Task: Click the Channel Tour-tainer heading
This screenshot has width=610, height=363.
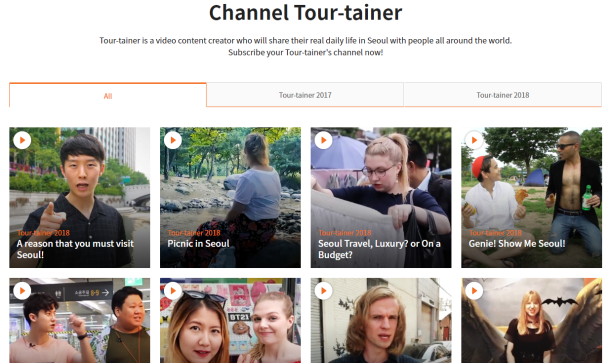Action: [305, 12]
